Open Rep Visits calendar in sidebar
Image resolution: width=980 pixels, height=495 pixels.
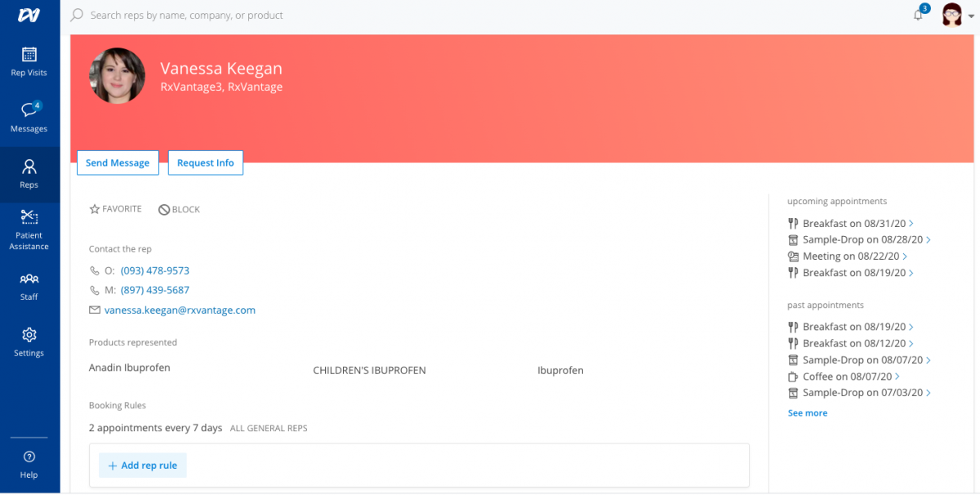coord(29,62)
